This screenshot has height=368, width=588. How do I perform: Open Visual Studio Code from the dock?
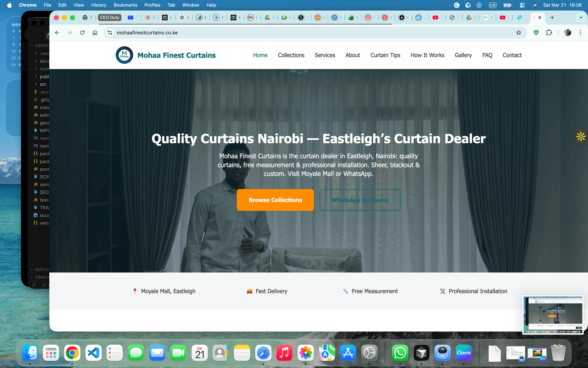tap(93, 353)
